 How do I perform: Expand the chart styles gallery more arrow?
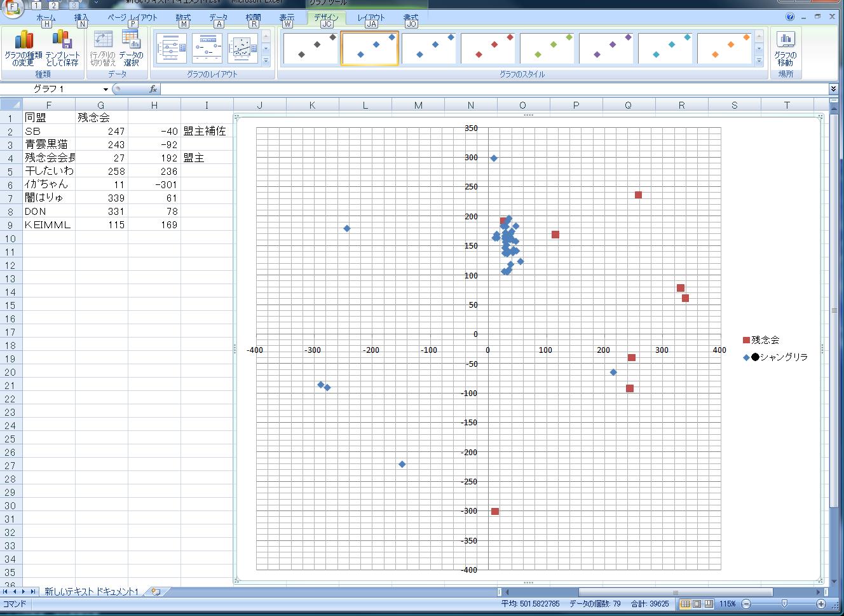point(759,61)
